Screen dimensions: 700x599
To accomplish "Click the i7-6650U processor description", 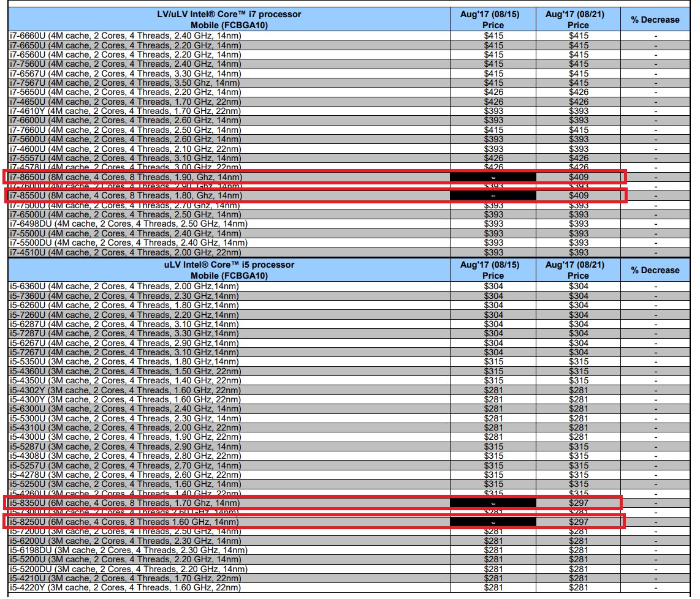I will tap(126, 45).
